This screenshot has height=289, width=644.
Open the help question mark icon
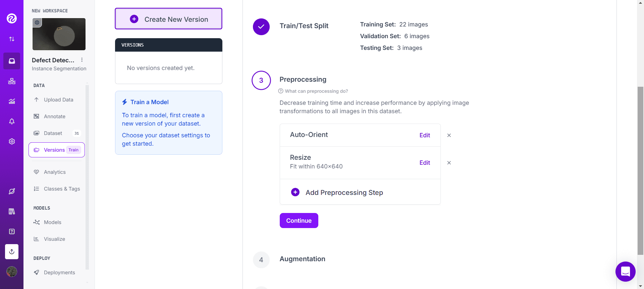[12, 231]
